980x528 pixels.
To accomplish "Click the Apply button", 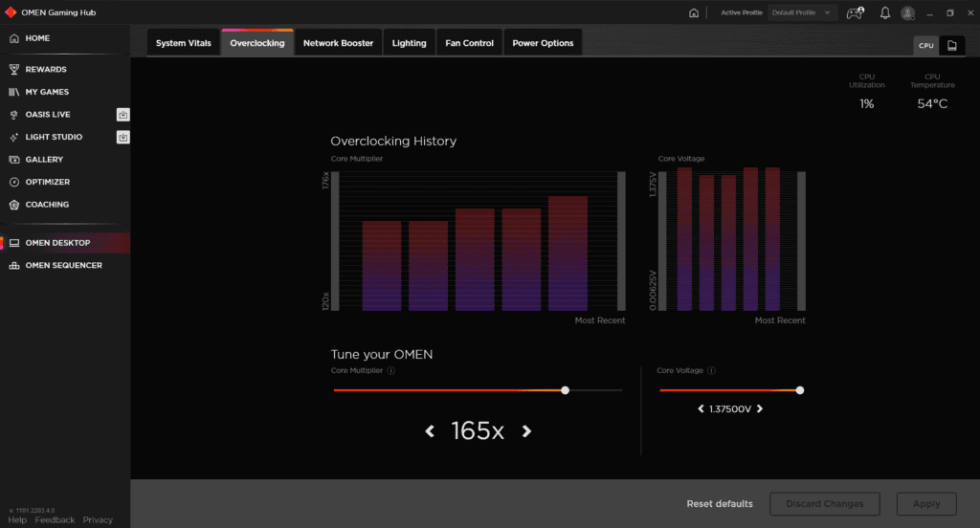I will tap(926, 504).
